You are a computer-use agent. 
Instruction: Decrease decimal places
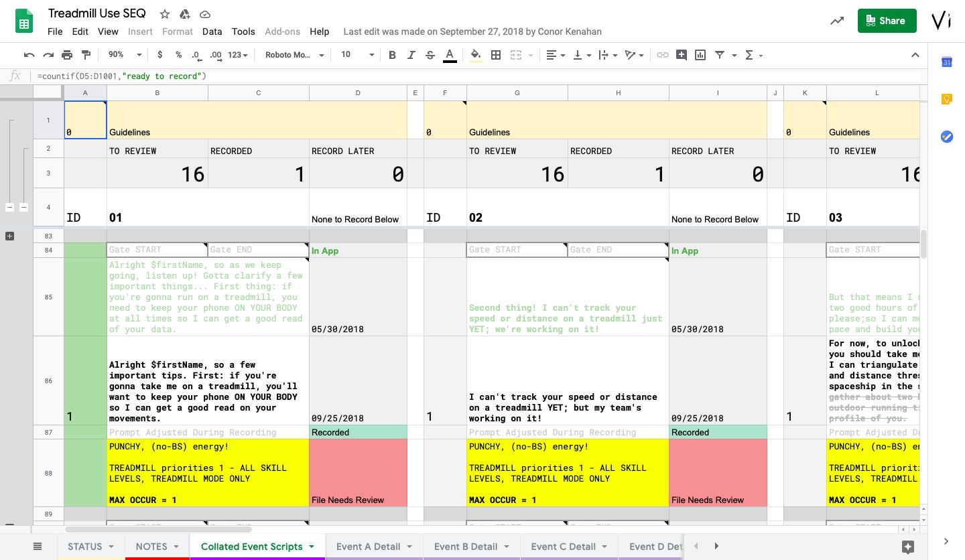196,55
